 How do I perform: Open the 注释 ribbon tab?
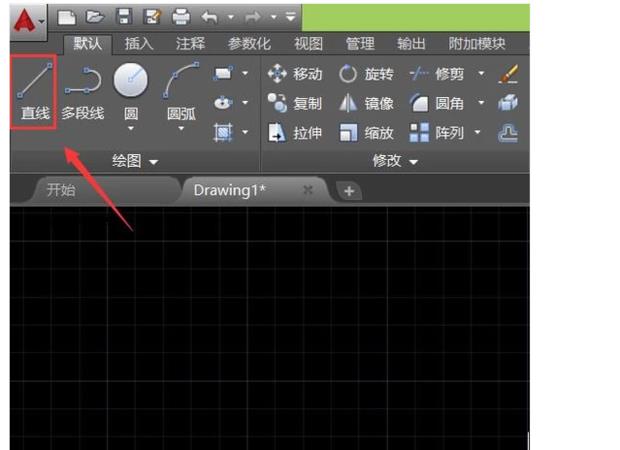[x=190, y=43]
